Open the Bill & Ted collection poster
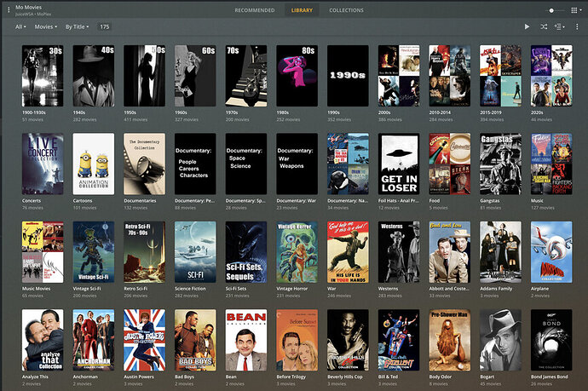The width and height of the screenshot is (588, 391). (x=399, y=340)
